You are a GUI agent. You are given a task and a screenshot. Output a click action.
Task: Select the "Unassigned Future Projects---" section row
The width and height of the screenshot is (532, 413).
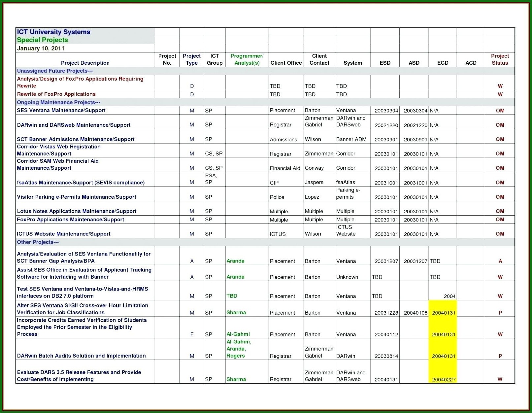(55, 71)
